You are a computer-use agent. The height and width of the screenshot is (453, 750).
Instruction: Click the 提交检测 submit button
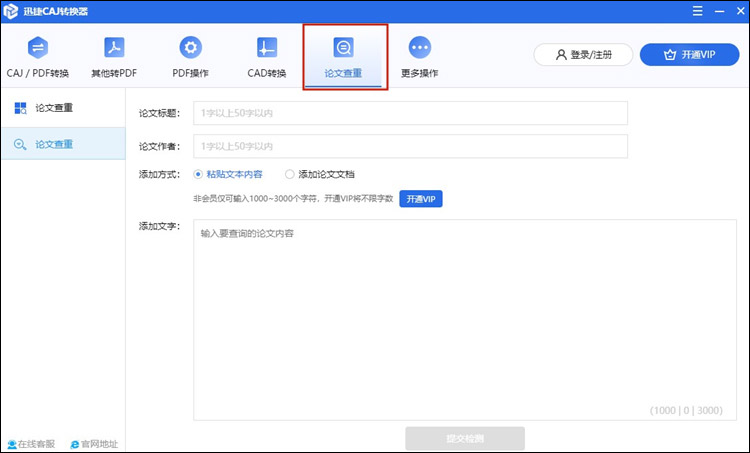tap(465, 438)
